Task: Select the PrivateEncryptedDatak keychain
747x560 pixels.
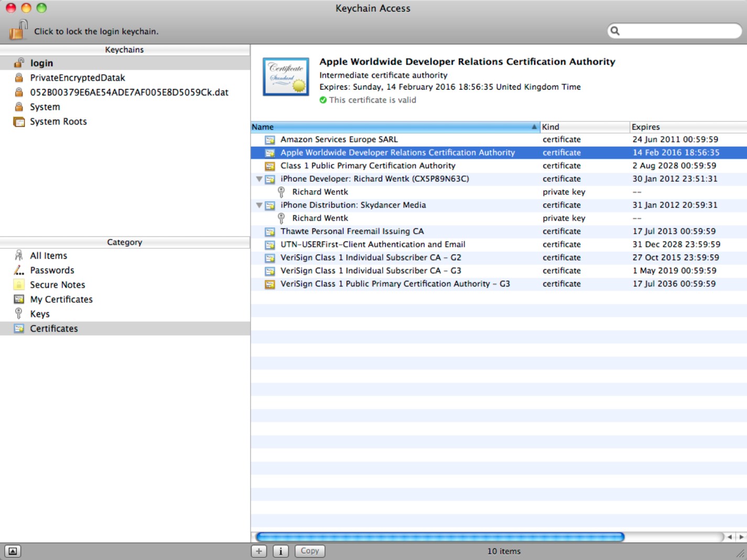Action: pos(125,78)
